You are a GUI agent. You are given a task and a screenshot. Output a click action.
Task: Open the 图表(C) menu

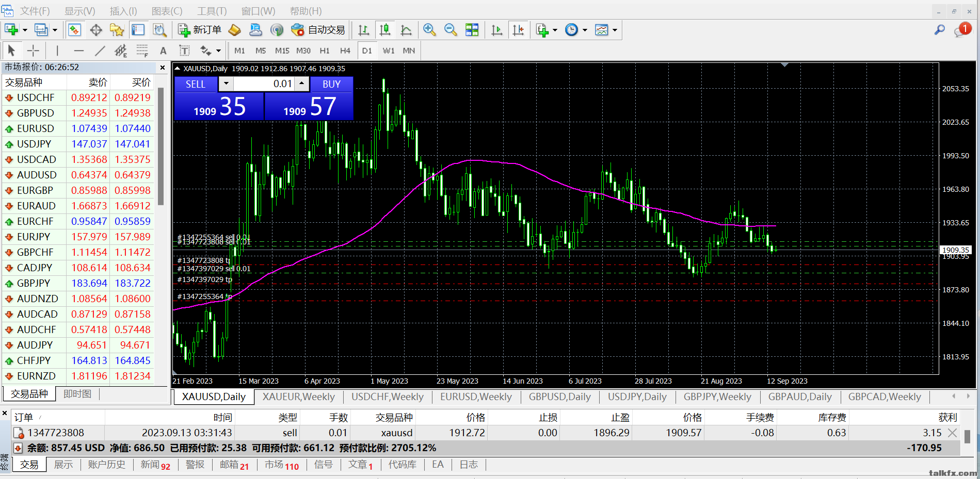(167, 11)
